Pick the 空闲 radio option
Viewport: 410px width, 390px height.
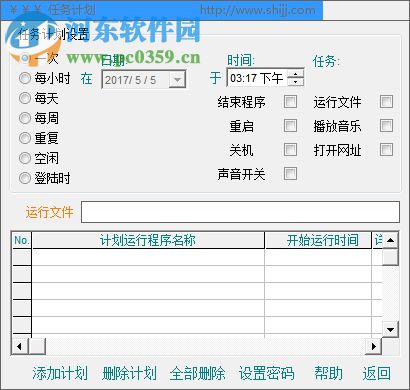[x=25, y=158]
